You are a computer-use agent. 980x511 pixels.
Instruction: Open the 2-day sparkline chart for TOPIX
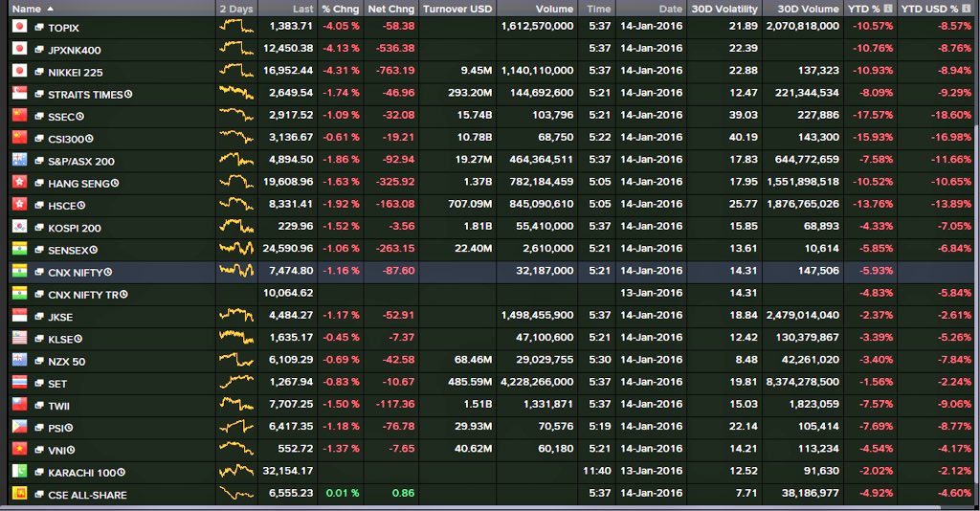236,26
